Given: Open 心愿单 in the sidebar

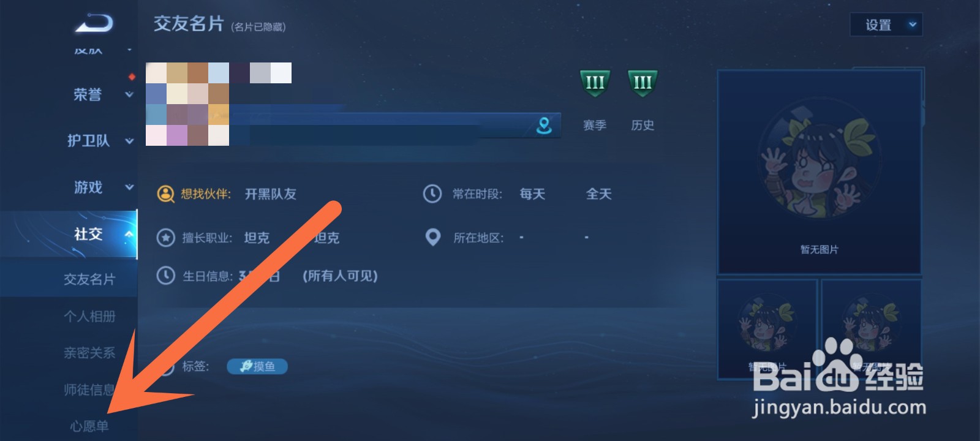Looking at the screenshot, I should pos(89,426).
